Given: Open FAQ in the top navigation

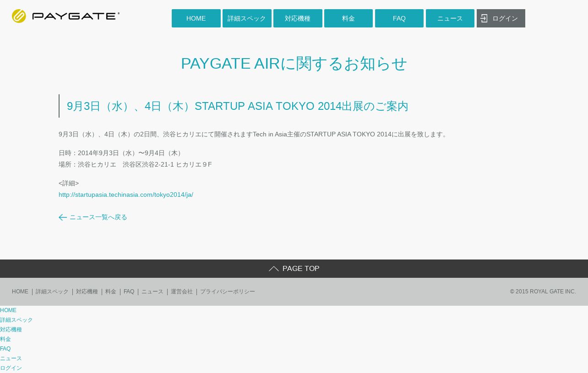Looking at the screenshot, I should (x=399, y=18).
